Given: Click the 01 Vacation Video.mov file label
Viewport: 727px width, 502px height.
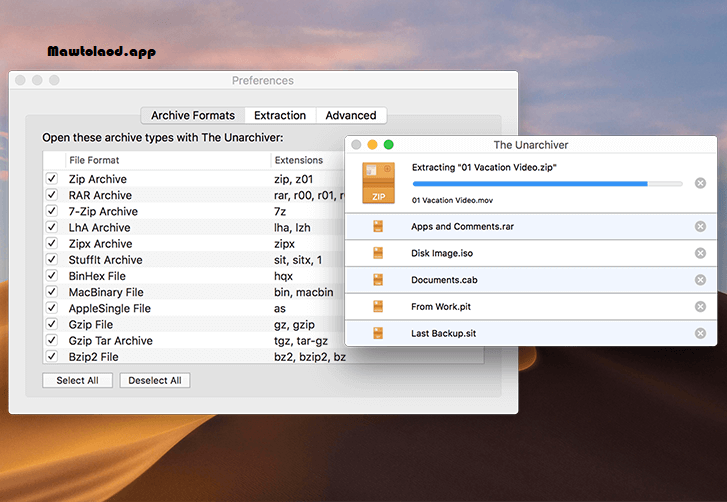Looking at the screenshot, I should coord(452,200).
